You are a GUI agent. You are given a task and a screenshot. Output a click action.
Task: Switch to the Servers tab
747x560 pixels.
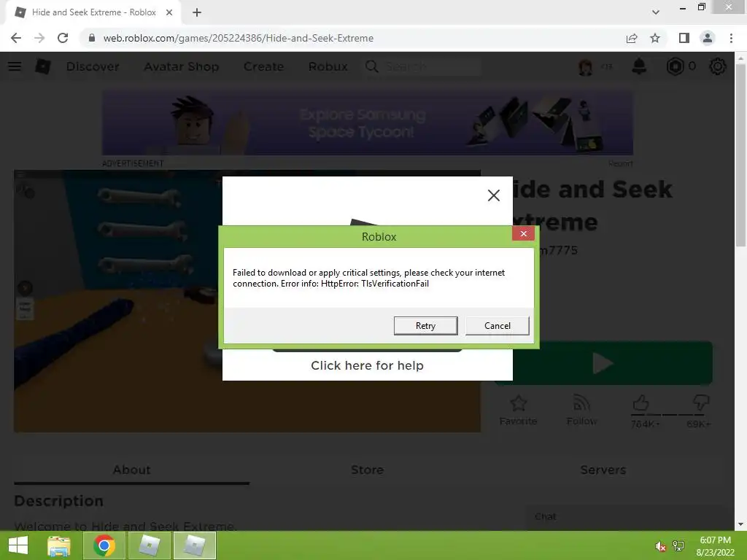click(603, 470)
